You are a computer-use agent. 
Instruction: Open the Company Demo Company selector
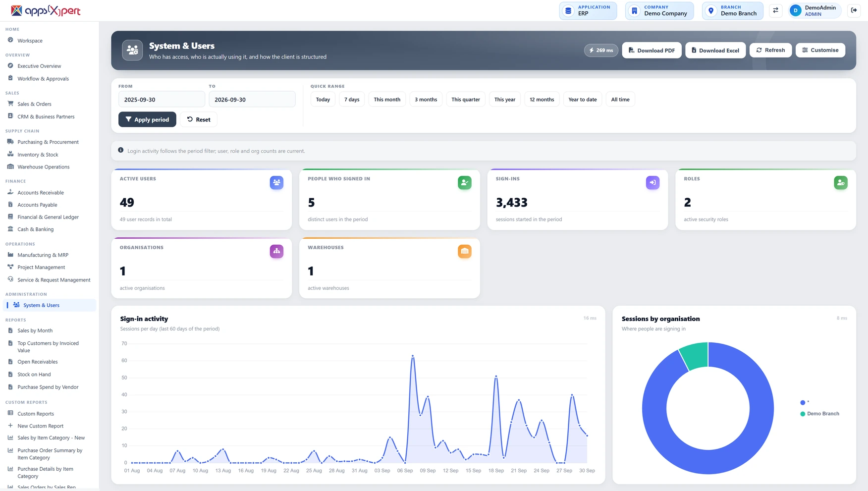point(659,10)
